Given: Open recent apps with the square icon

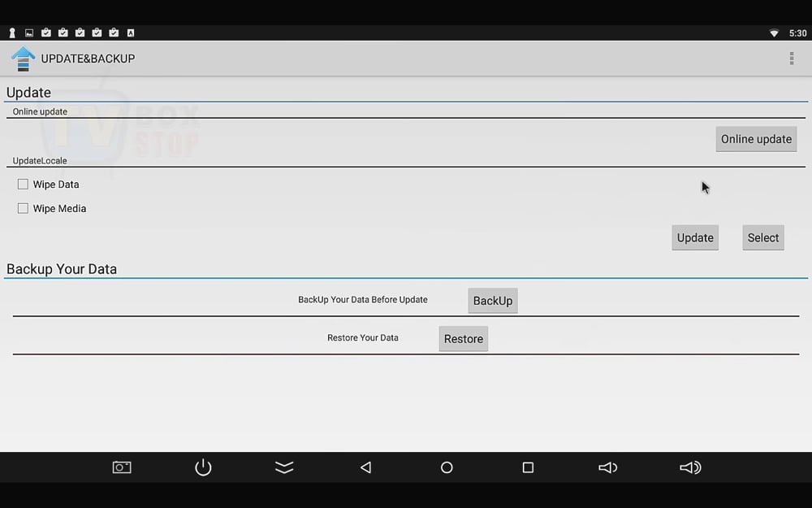Looking at the screenshot, I should pyautogui.click(x=528, y=467).
